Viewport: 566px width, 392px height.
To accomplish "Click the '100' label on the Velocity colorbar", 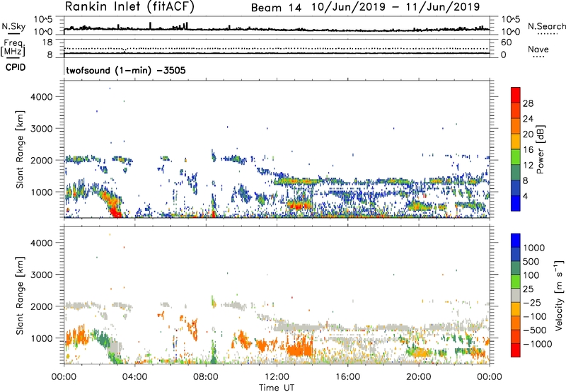I will [x=530, y=275].
